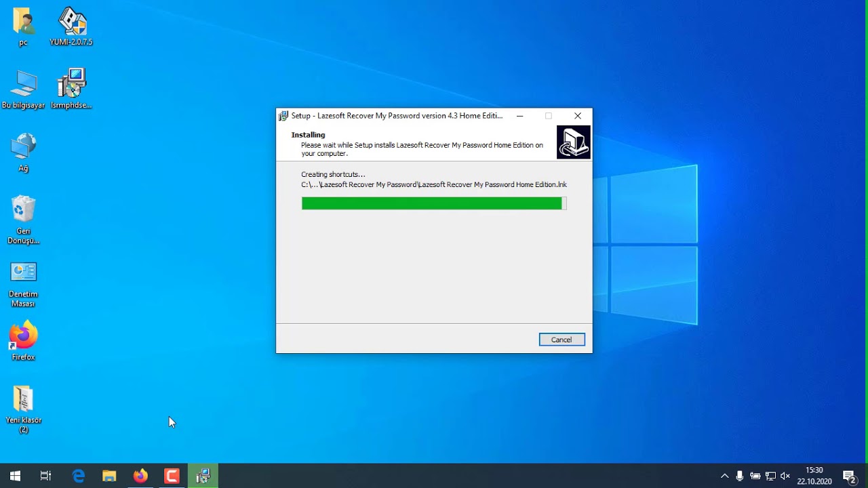Open Microsoft Edge from the taskbar
868x488 pixels.
click(79, 476)
